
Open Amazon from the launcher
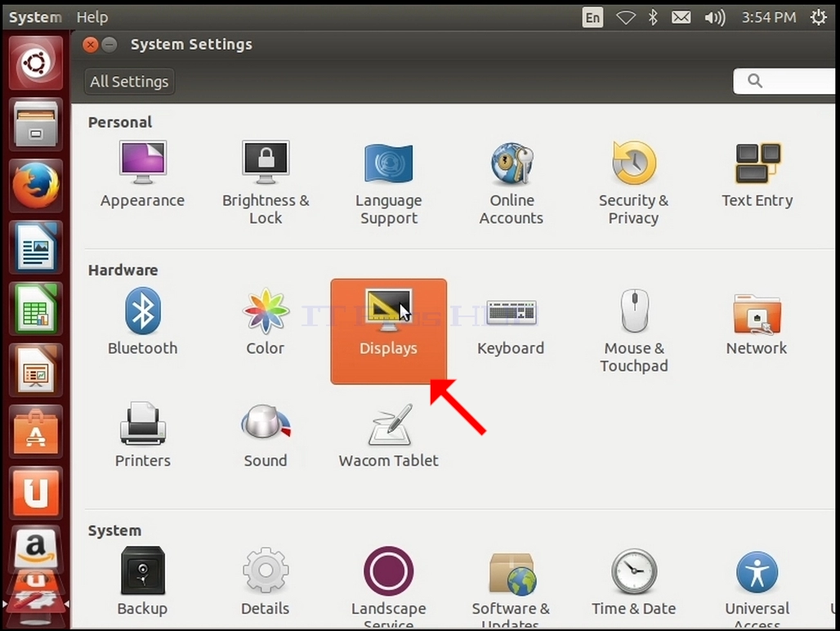tap(36, 550)
